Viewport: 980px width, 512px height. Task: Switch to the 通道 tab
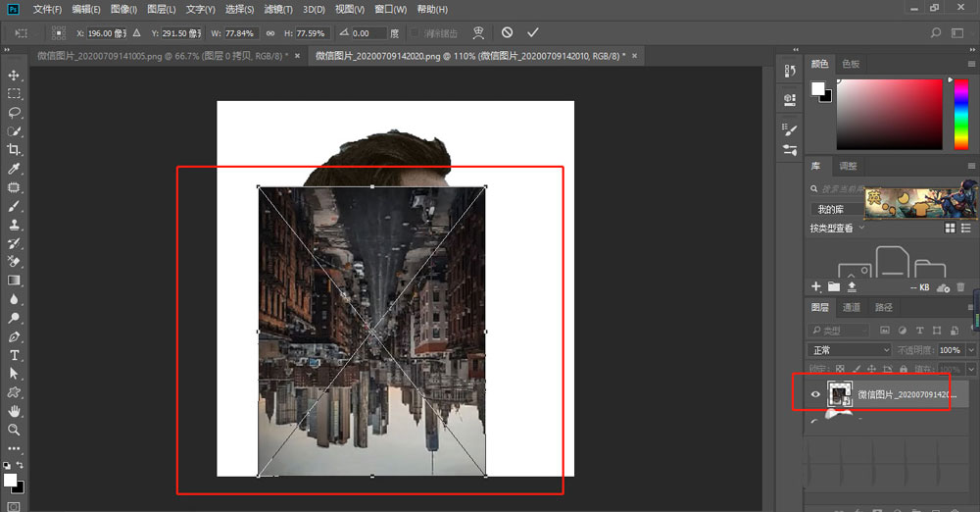852,307
